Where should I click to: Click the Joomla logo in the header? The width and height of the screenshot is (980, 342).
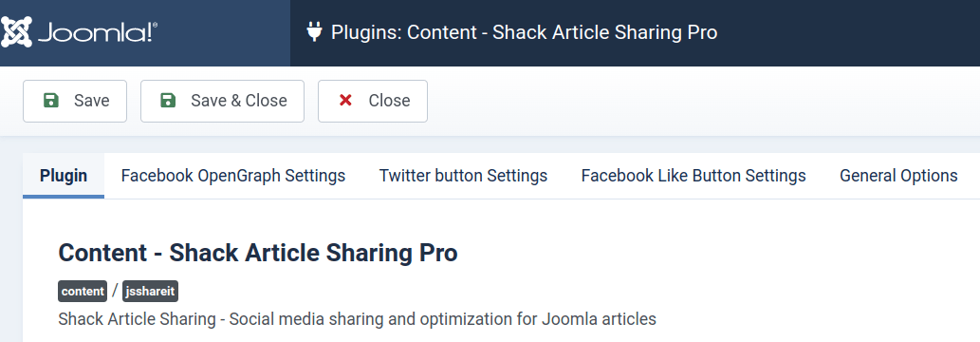tap(80, 32)
